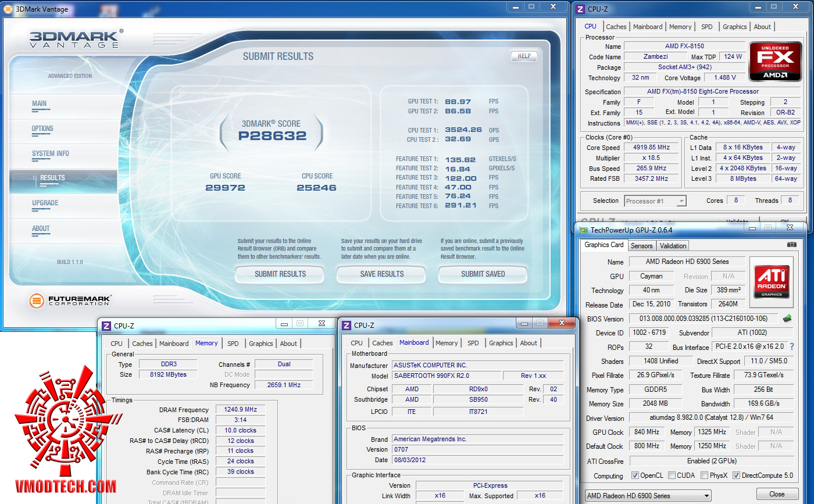Click the AMD FX processor logo

tap(776, 62)
